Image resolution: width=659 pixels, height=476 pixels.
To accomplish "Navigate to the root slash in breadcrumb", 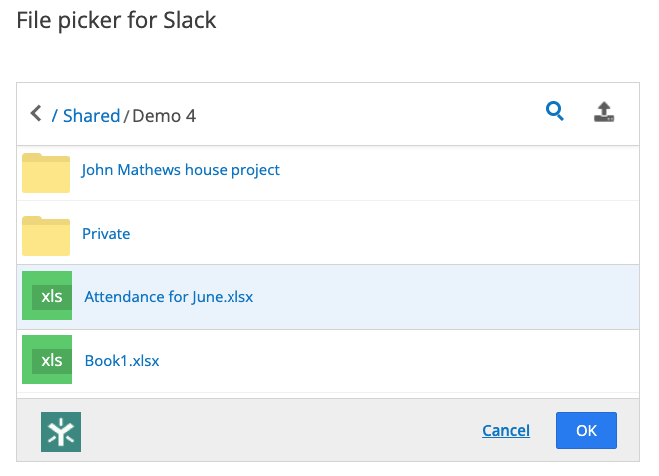I will coord(55,116).
